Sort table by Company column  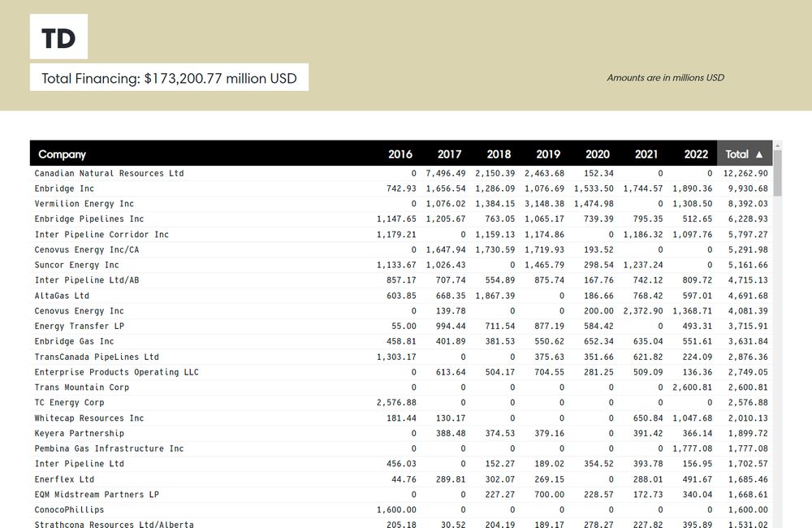click(63, 154)
